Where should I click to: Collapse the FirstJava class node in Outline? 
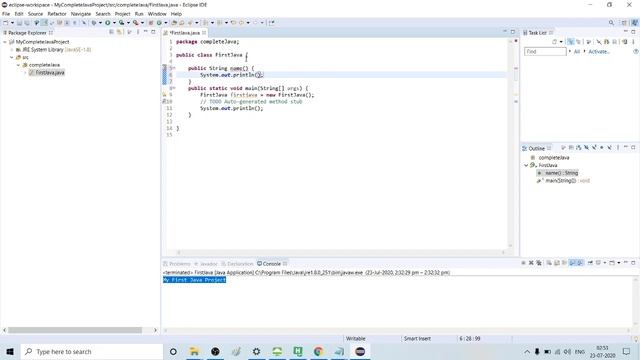tap(526, 165)
